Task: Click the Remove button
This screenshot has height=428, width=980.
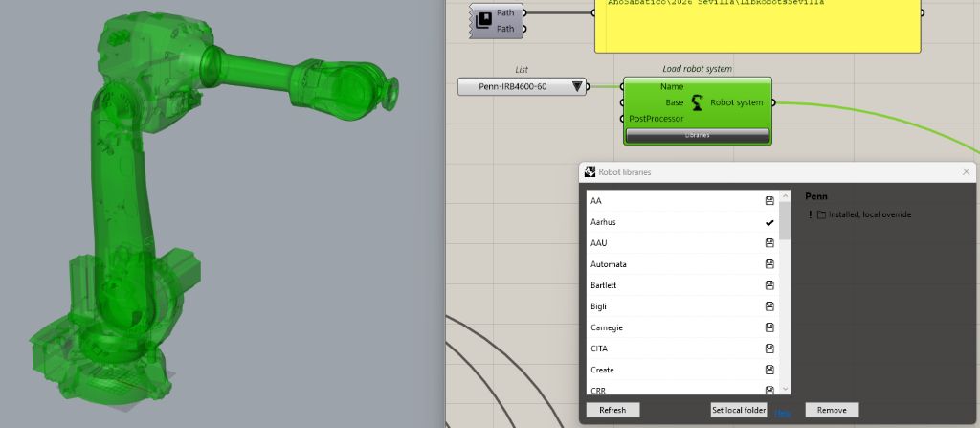Action: tap(832, 410)
